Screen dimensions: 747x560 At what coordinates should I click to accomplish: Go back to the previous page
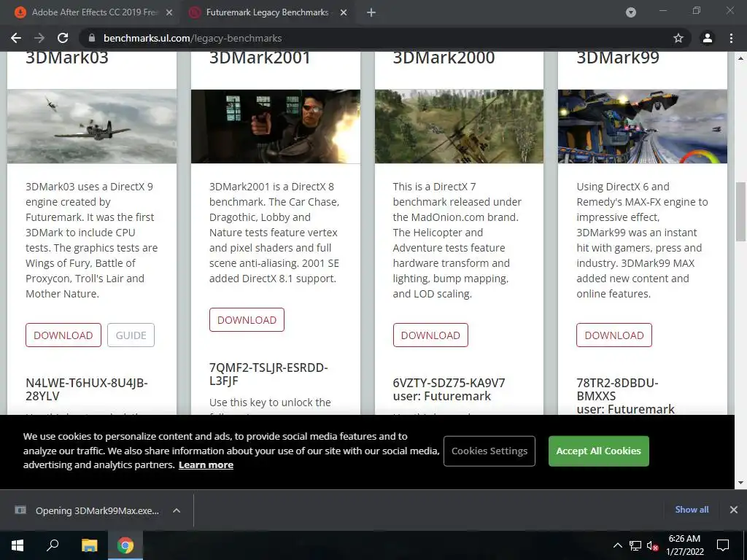[x=16, y=38]
